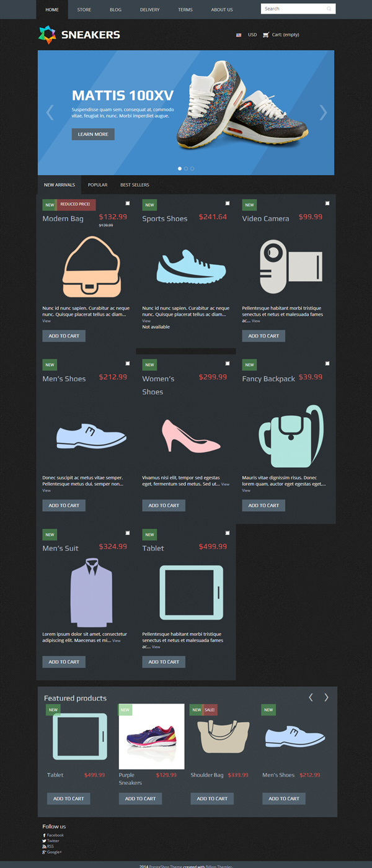
Task: Go to previous banner slide arrow
Action: click(x=50, y=112)
